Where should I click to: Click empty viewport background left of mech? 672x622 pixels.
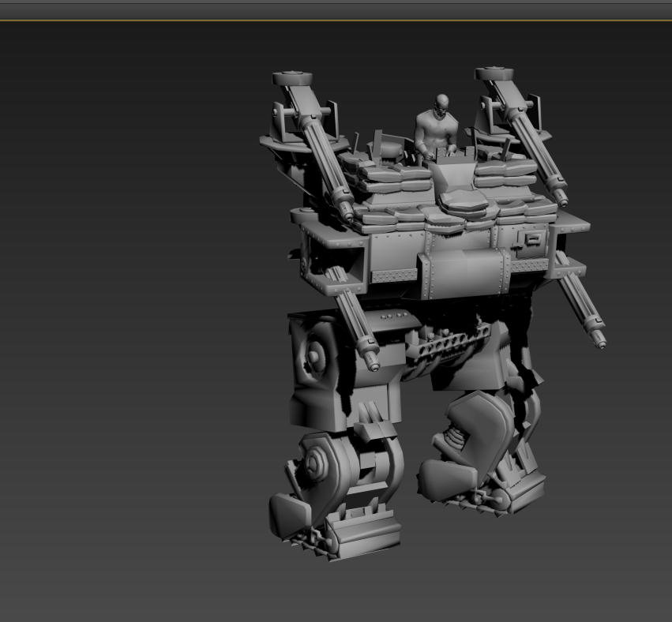(118, 316)
